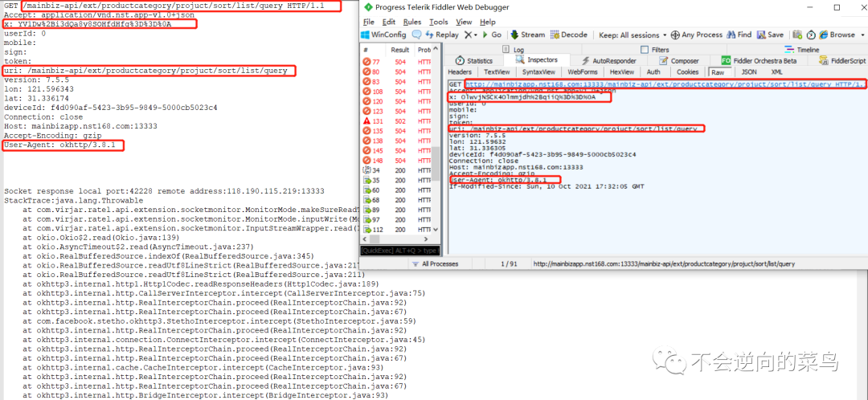The image size is (868, 400).
Task: Open the Remove sessions X dropdown
Action: point(470,35)
